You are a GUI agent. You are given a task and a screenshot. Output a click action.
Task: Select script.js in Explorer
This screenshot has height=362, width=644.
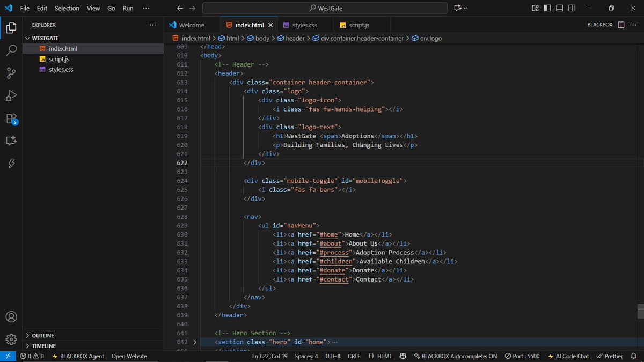[59, 59]
